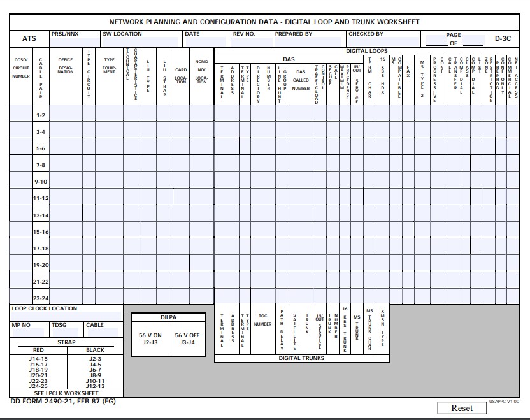Click CCSD/Circuit Number cell in row 17-18

click(x=21, y=246)
